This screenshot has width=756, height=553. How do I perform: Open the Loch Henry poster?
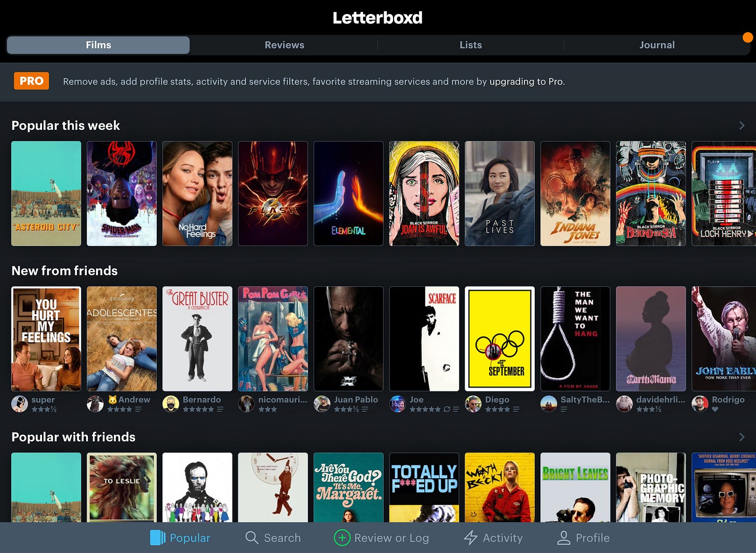coord(724,194)
